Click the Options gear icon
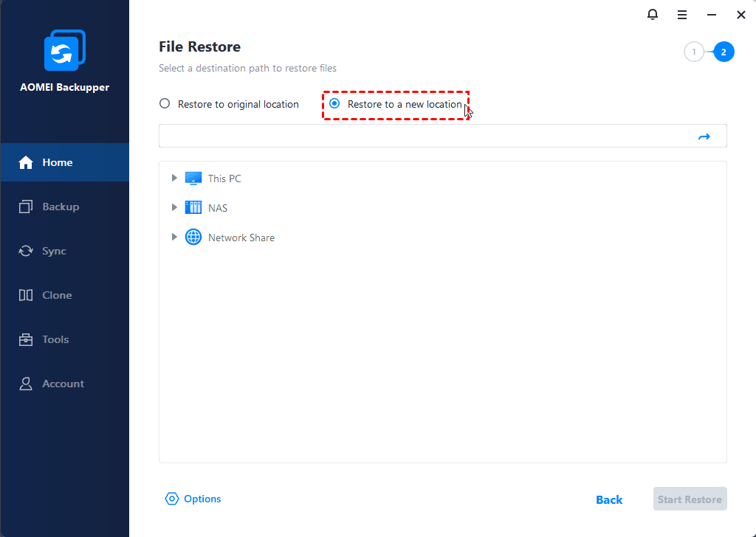This screenshot has width=756, height=537. click(172, 499)
